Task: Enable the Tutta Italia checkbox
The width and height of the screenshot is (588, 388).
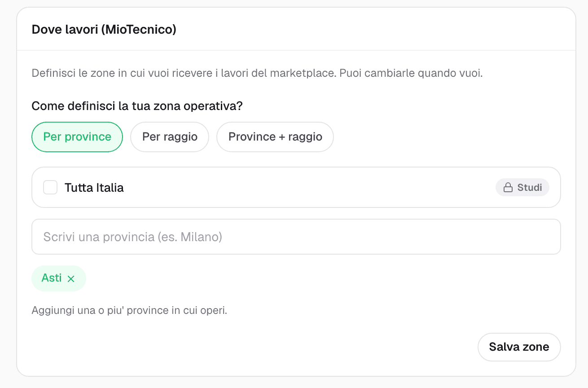Action: coord(50,187)
